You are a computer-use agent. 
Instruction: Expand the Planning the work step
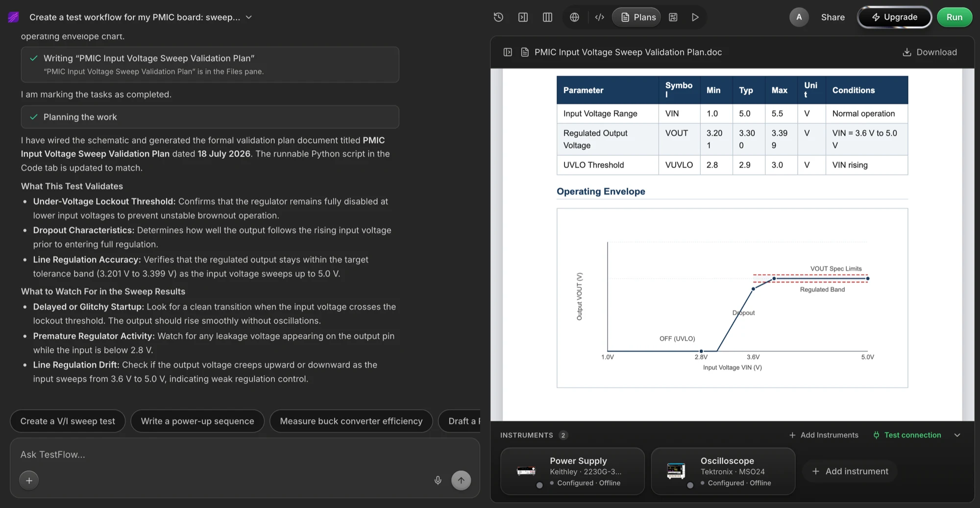click(210, 117)
